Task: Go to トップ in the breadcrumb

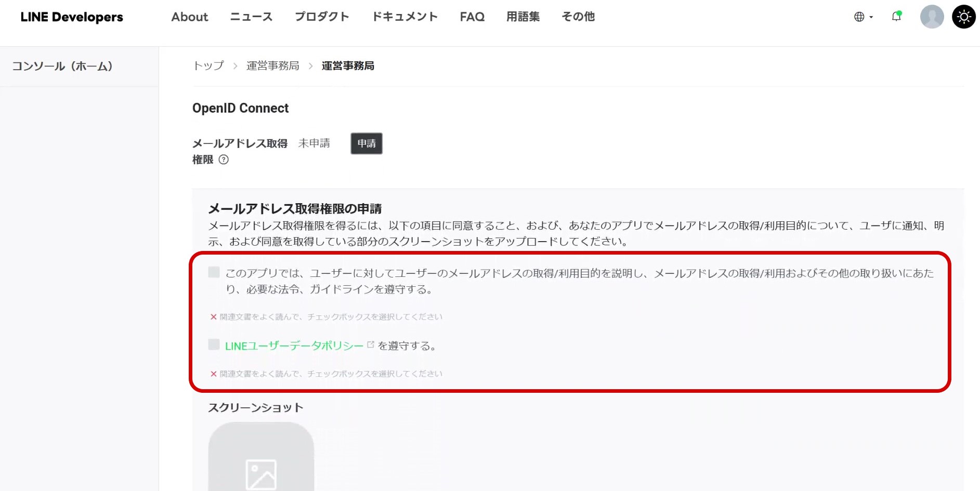Action: pyautogui.click(x=208, y=65)
